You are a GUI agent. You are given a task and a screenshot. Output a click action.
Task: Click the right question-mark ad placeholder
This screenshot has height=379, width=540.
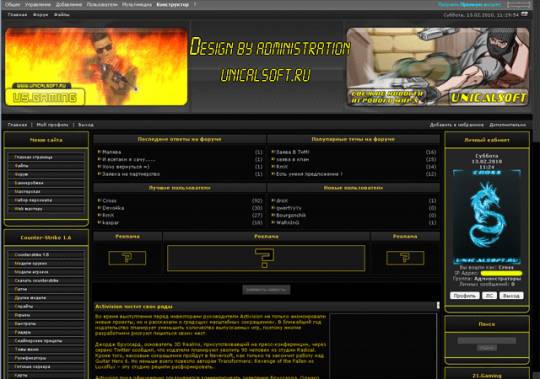coord(405,258)
